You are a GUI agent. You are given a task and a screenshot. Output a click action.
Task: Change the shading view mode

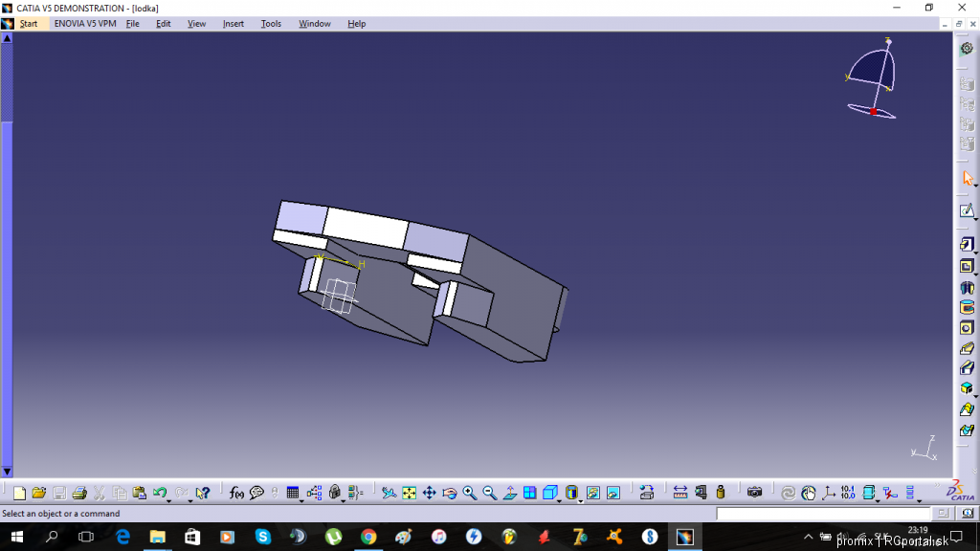pos(571,493)
